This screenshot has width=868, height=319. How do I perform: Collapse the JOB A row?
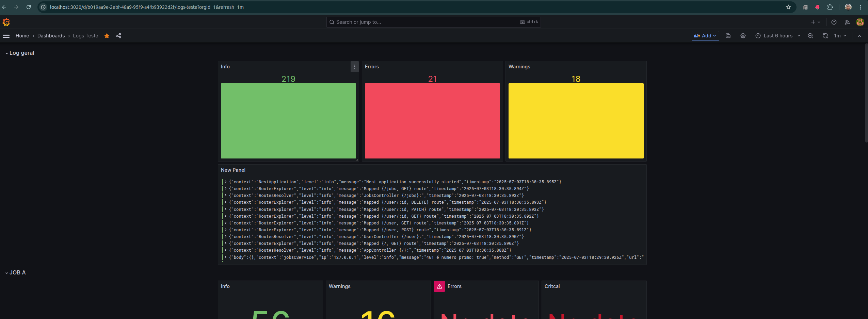pos(16,273)
